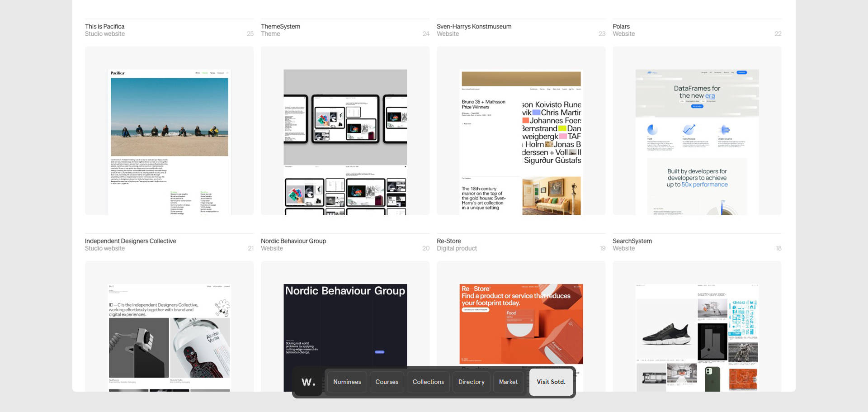Image resolution: width=868 pixels, height=412 pixels.
Task: Click the number 20 beside Nordic Behaviour Group
Action: 426,248
